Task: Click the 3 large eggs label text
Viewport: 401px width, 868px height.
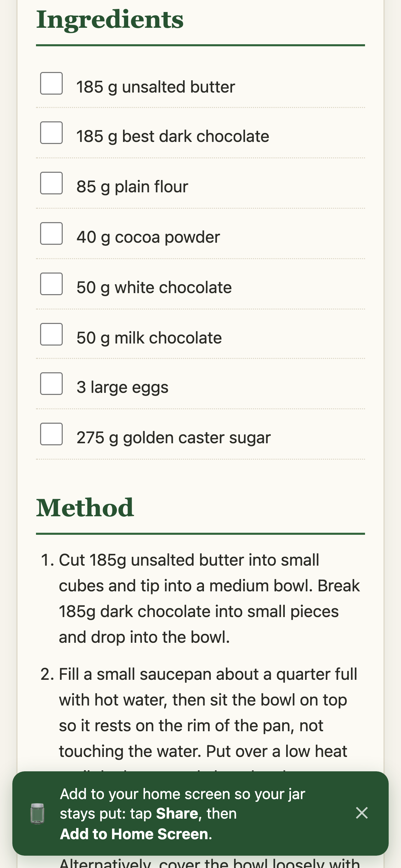Action: coord(122,387)
